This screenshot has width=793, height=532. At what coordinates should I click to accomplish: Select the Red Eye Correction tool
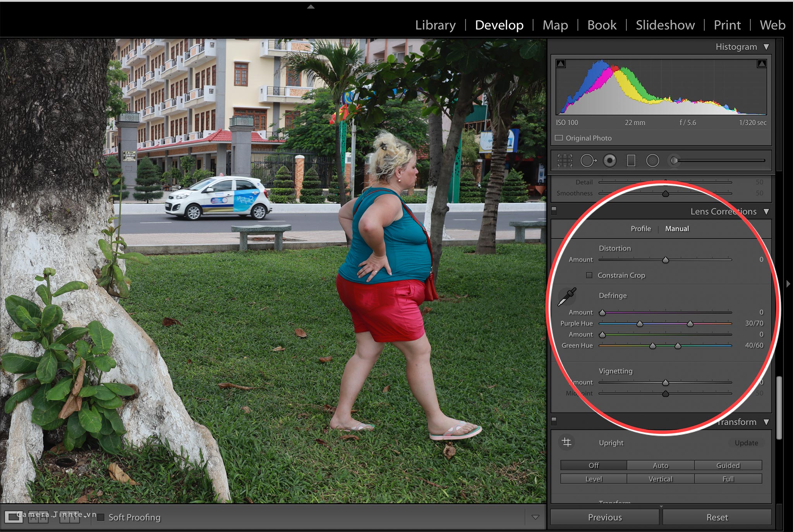tap(610, 160)
